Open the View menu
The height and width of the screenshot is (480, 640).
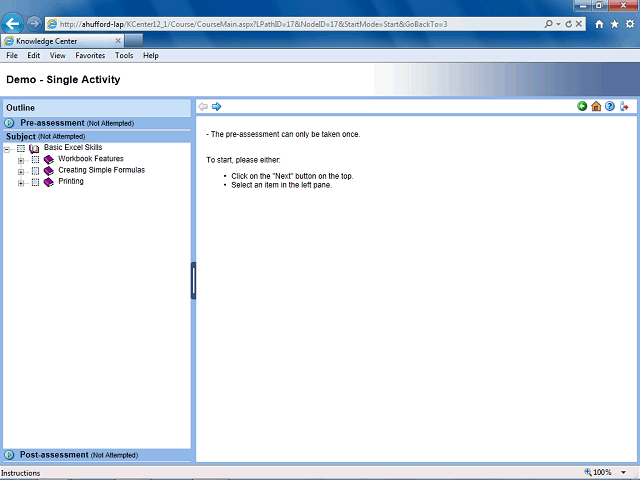[58, 56]
